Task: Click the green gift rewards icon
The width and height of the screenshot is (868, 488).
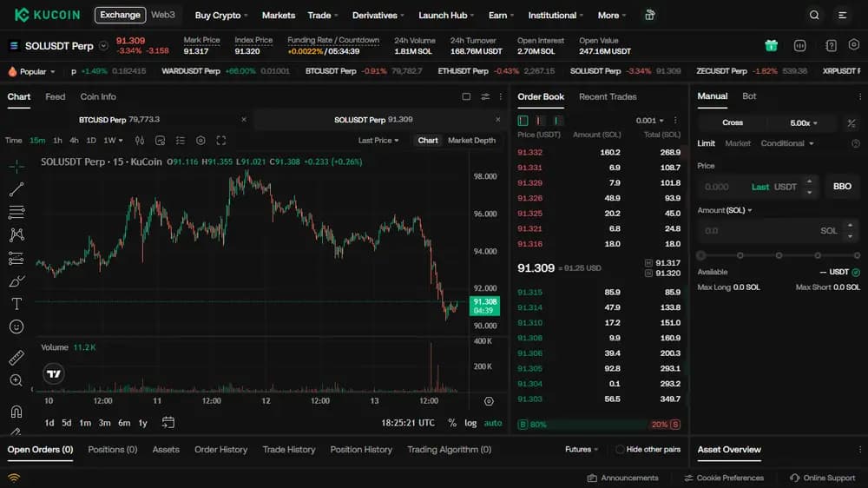Action: click(771, 45)
